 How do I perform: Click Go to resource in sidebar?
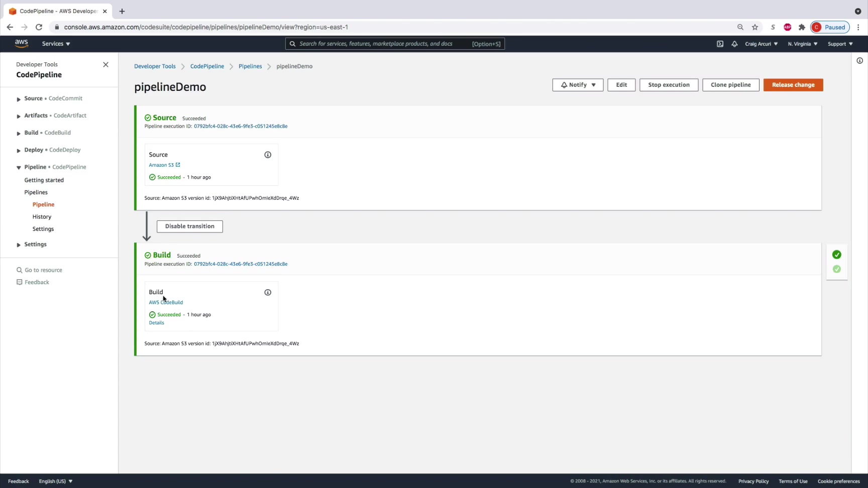[x=44, y=270]
